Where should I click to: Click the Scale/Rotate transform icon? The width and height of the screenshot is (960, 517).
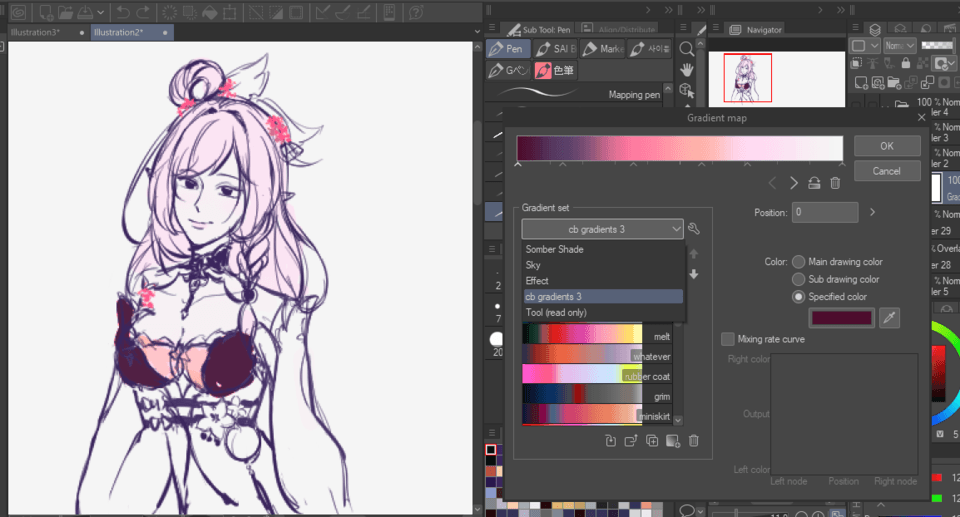(x=230, y=12)
